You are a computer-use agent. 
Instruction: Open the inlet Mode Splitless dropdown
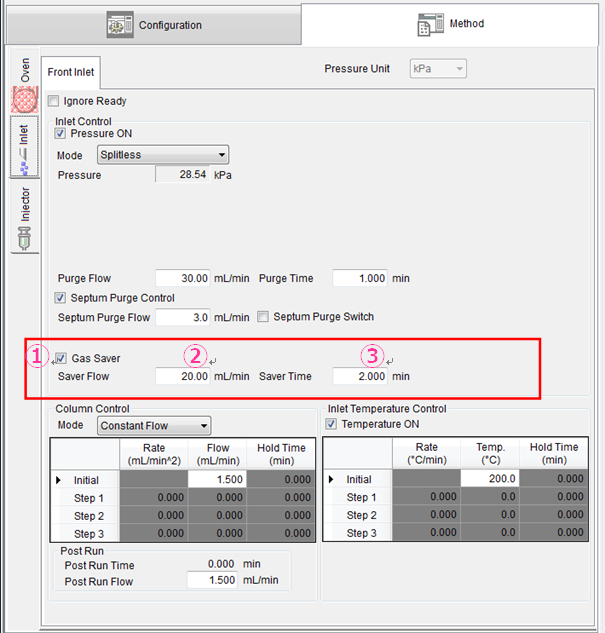163,155
